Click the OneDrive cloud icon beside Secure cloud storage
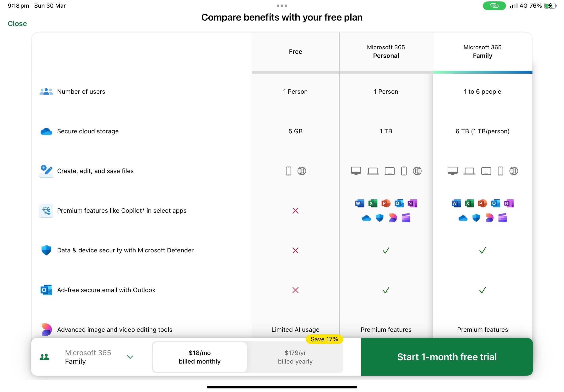This screenshot has width=564, height=392. click(x=46, y=132)
